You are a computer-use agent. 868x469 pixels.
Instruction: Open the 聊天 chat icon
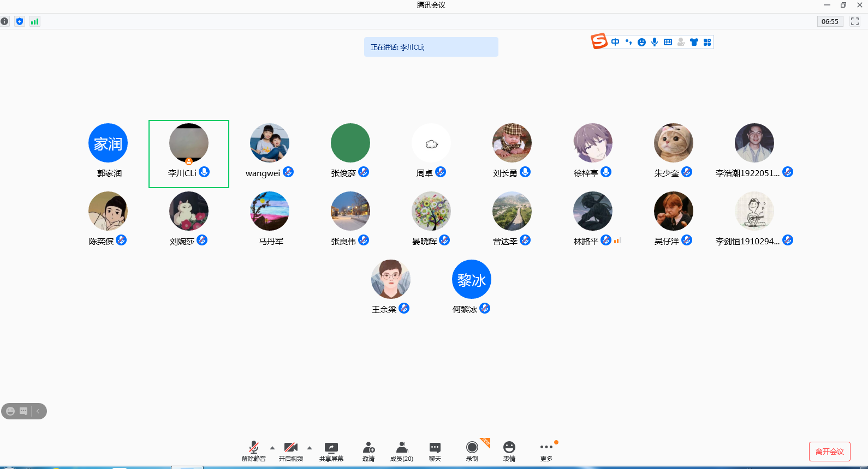435,451
